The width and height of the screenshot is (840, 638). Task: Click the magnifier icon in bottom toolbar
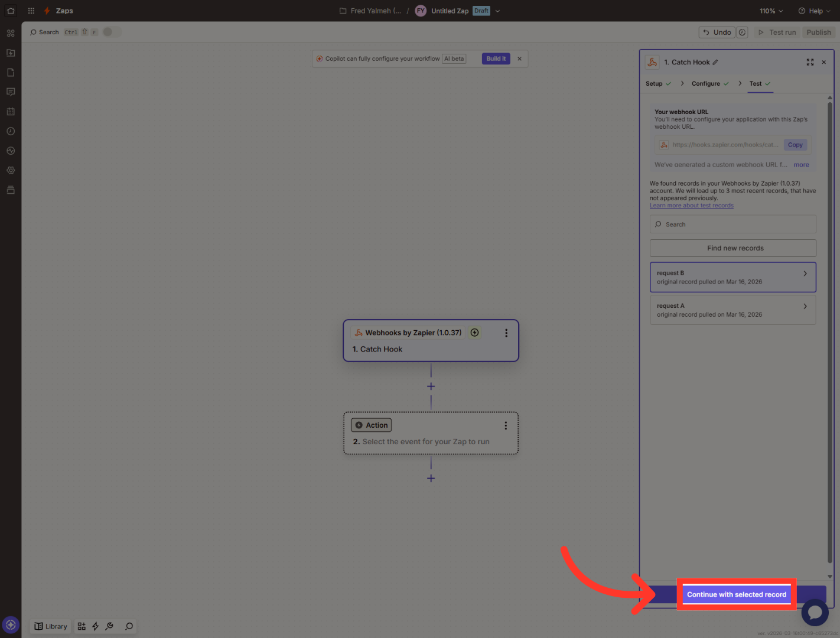pyautogui.click(x=129, y=626)
